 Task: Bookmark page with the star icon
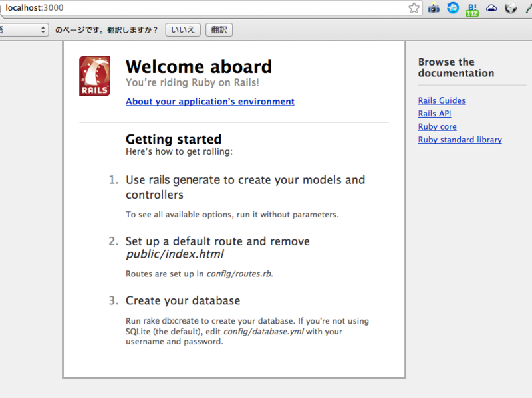pyautogui.click(x=414, y=8)
